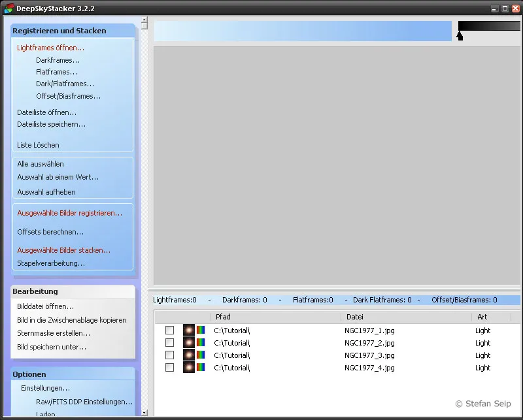Click Auswahl aufheben
The image size is (523, 420).
[x=46, y=192]
